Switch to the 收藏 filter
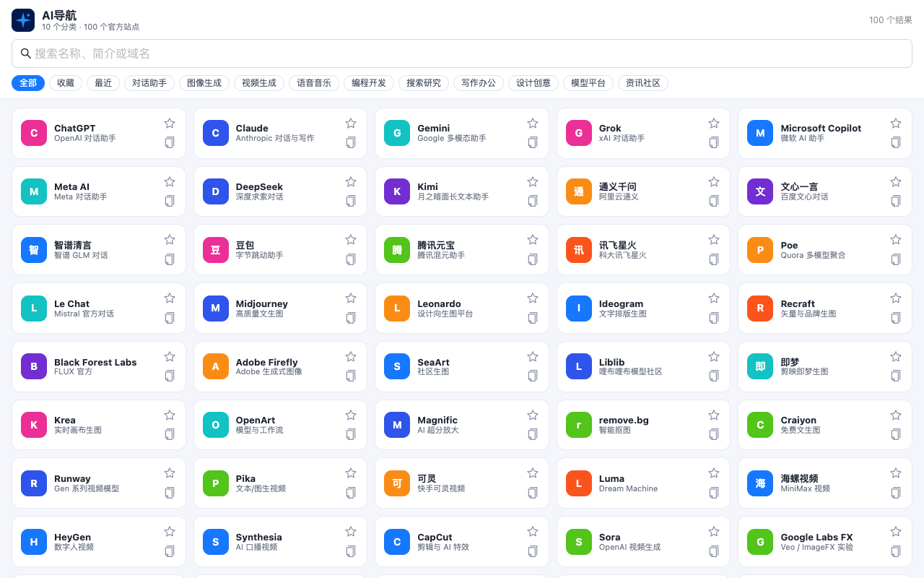 [66, 83]
